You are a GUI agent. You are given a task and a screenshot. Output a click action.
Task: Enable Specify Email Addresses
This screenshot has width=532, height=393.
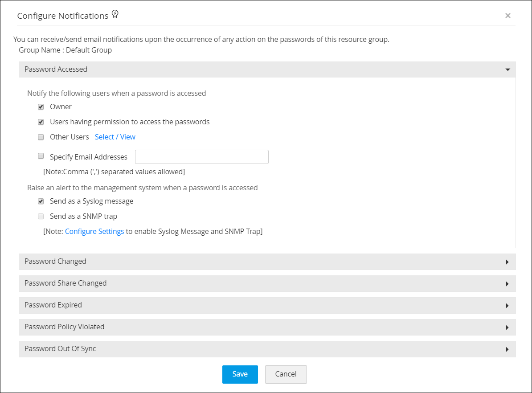(x=41, y=156)
